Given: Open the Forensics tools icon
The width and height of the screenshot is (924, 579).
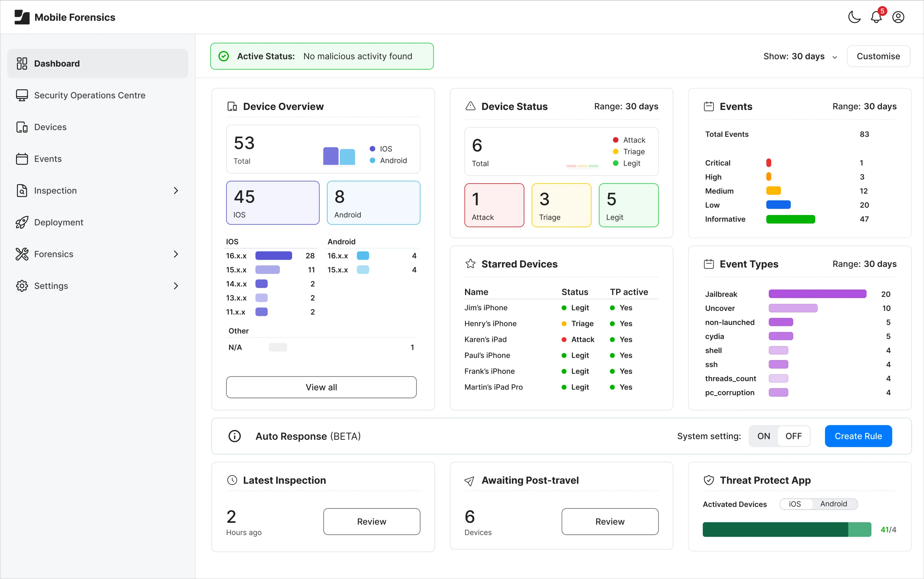Looking at the screenshot, I should (22, 254).
